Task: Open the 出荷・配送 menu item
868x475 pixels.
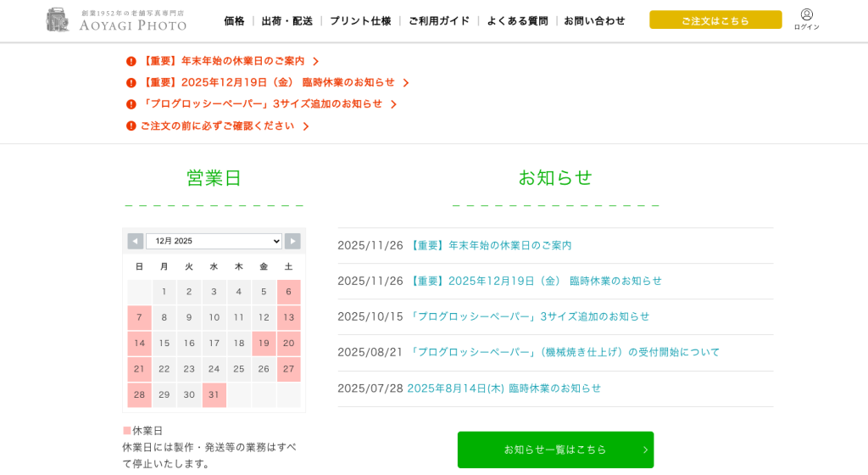Action: pos(287,20)
